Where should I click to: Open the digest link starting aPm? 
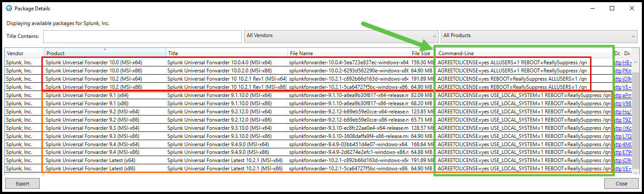point(627,95)
